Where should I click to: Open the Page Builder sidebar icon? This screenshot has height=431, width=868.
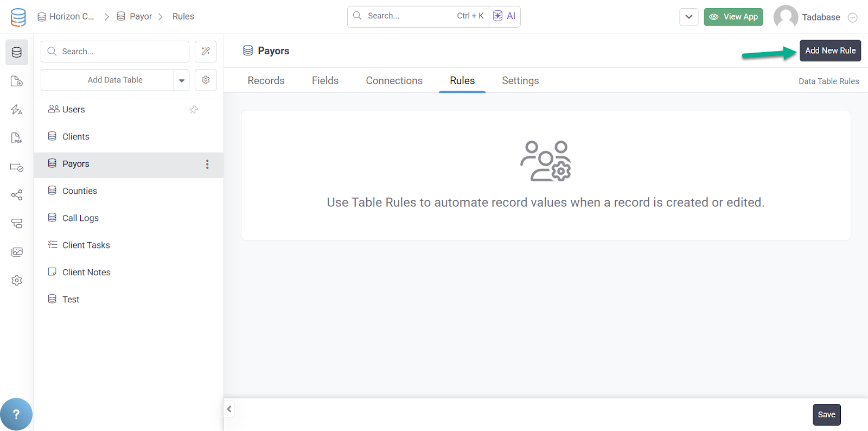[17, 81]
